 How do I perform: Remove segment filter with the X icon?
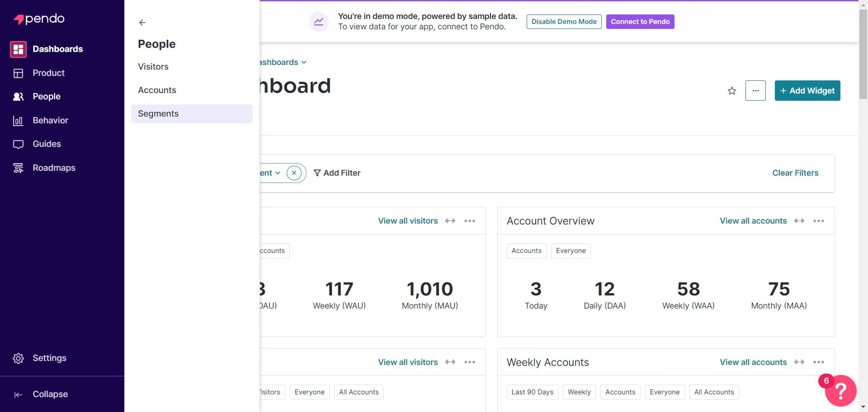pos(294,173)
